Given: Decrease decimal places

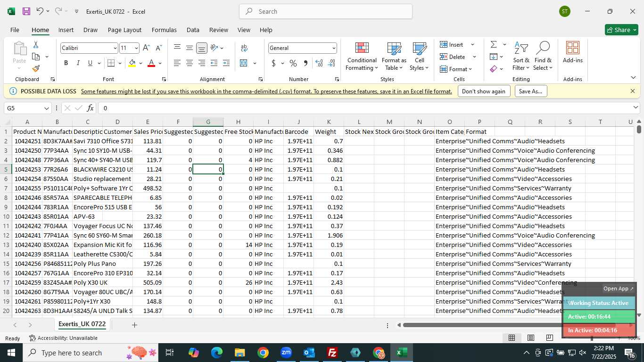Looking at the screenshot, I should tap(331, 63).
